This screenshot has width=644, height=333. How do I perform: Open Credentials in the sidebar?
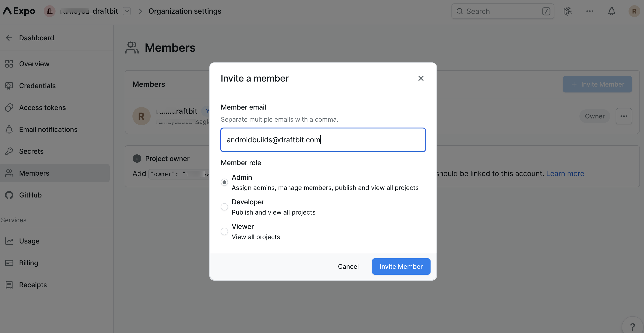point(37,86)
